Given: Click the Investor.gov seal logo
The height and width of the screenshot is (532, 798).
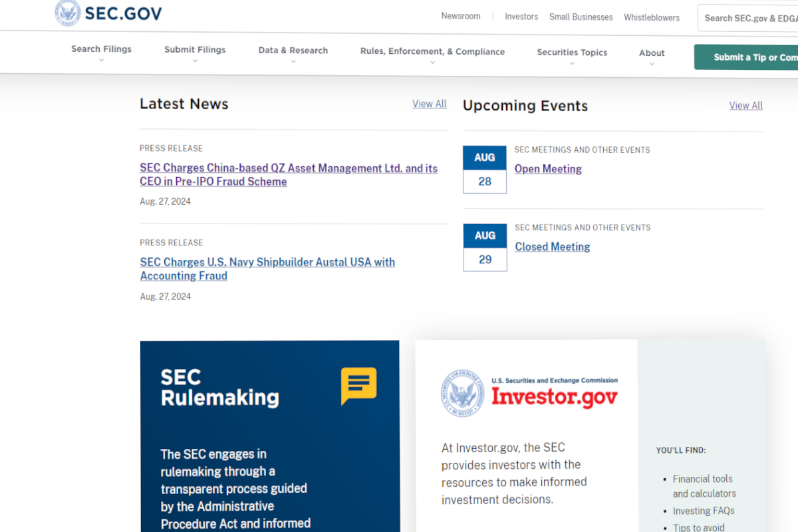Looking at the screenshot, I should coord(463,394).
